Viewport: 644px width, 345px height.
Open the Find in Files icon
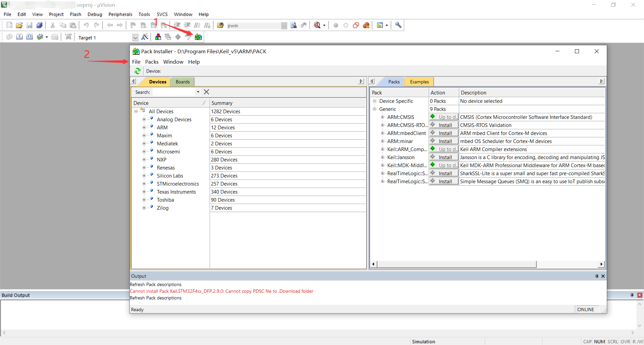(220, 25)
